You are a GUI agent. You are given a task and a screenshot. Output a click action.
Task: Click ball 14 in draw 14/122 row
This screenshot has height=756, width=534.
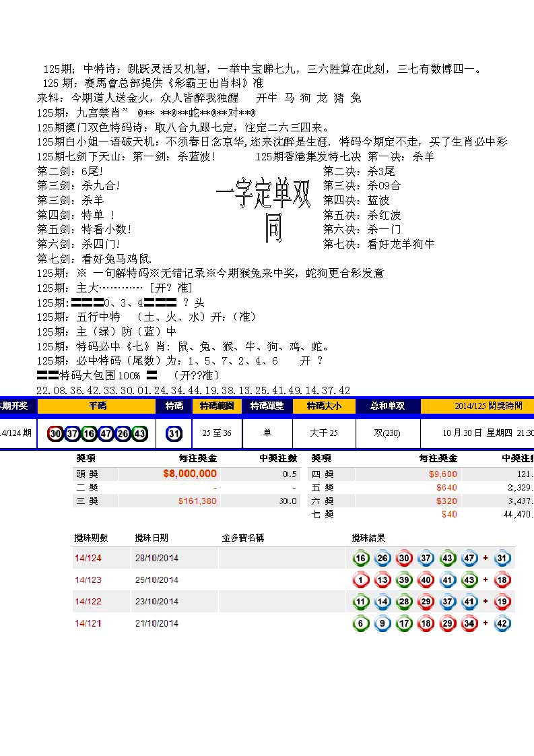tap(382, 602)
